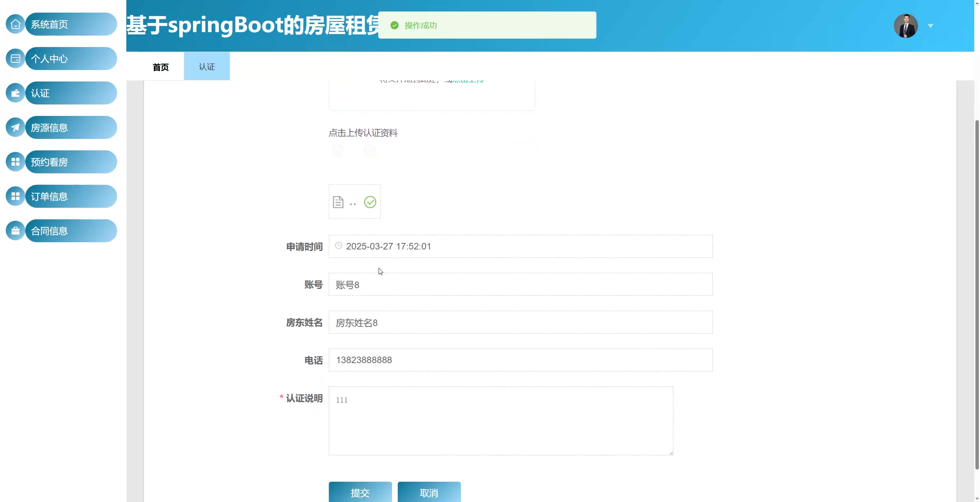Click the wallet icon beside 认证
The image size is (980, 502).
(x=15, y=93)
